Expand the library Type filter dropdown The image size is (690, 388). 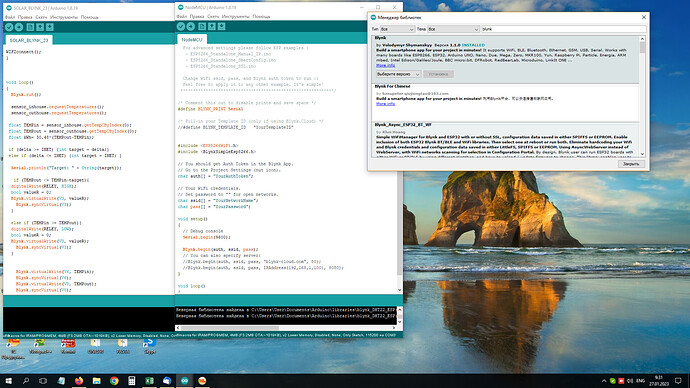tap(397, 29)
